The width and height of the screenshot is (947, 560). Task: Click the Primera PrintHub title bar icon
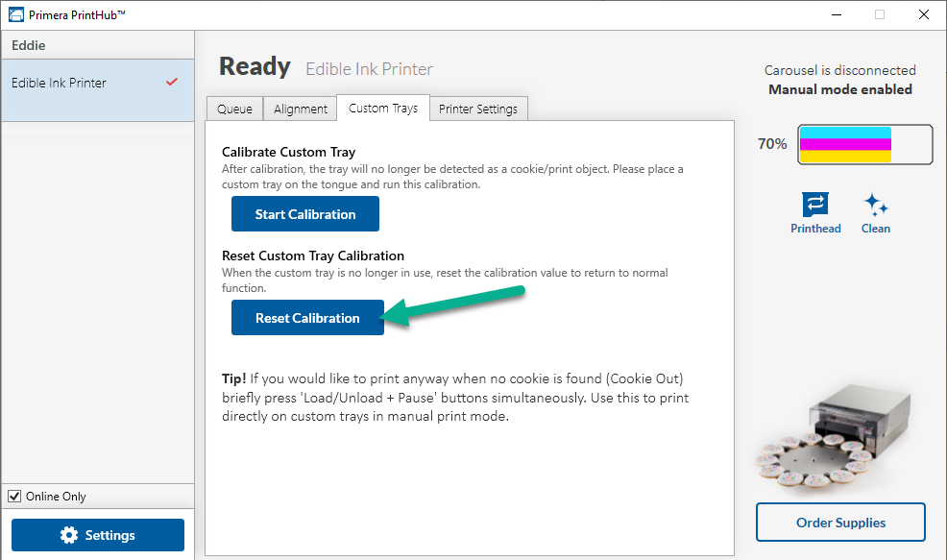(16, 14)
